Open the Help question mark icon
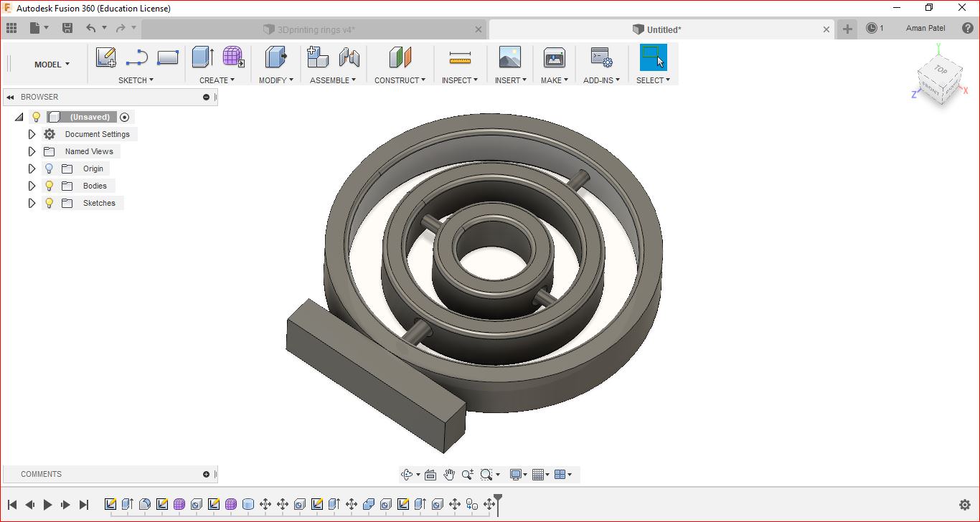 pyautogui.click(x=967, y=28)
